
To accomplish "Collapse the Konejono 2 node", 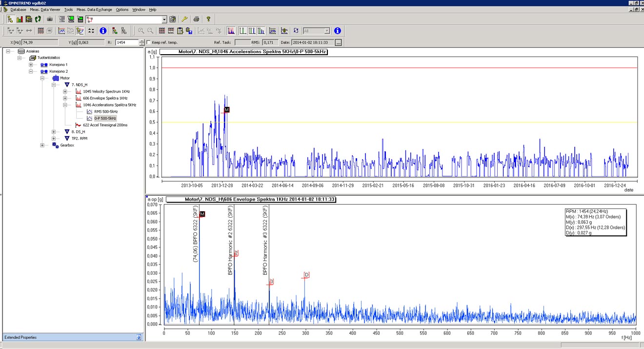I will (31, 71).
